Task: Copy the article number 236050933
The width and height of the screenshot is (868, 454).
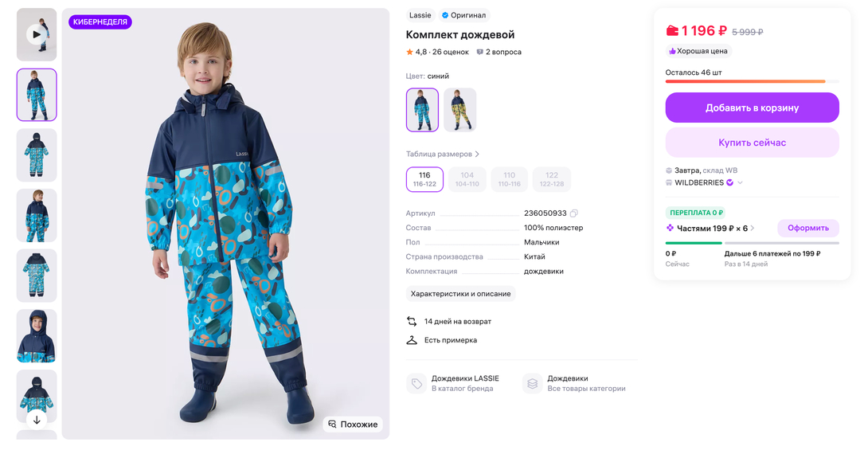Action: tap(573, 213)
